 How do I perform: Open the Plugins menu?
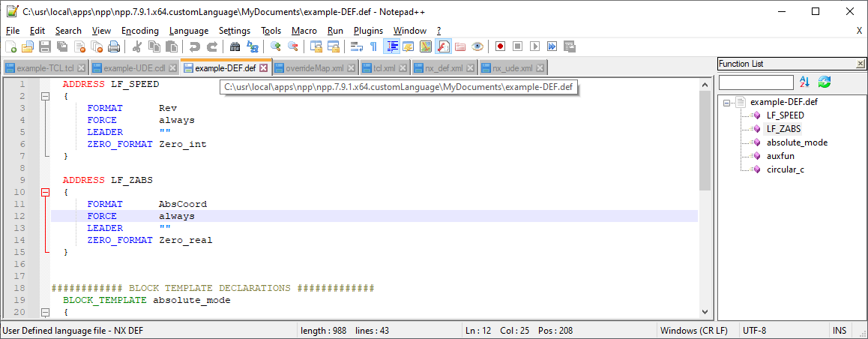368,31
